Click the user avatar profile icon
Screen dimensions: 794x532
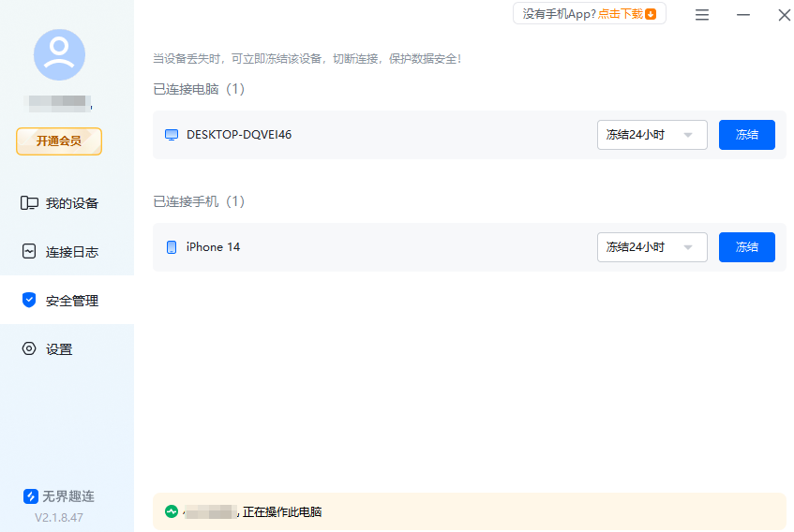[x=59, y=54]
